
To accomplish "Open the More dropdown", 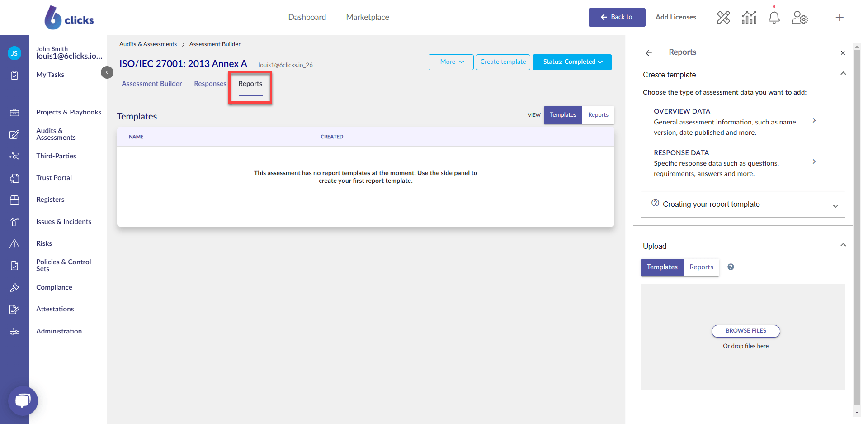I will 451,62.
